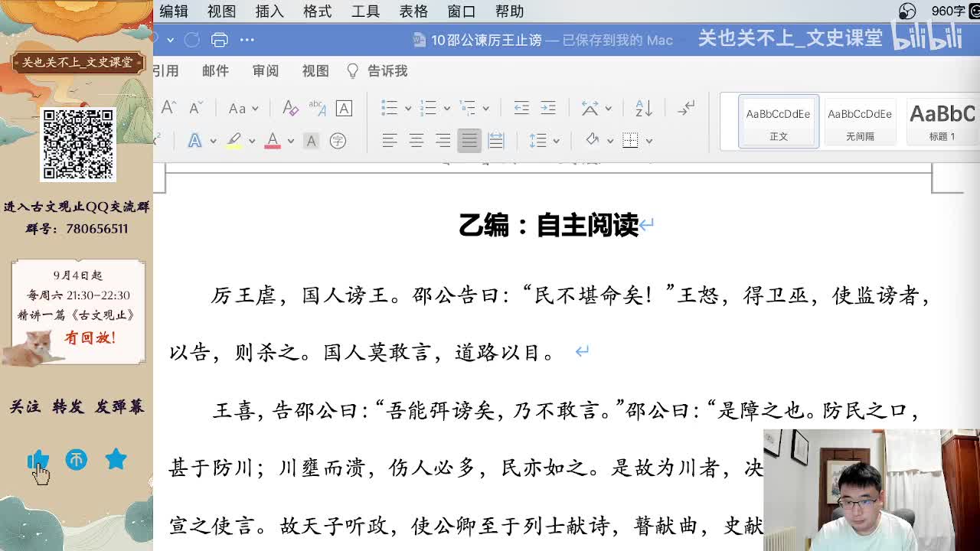This screenshot has width=980, height=551.
Task: Click the coin icon in sidebar
Action: pos(77,460)
